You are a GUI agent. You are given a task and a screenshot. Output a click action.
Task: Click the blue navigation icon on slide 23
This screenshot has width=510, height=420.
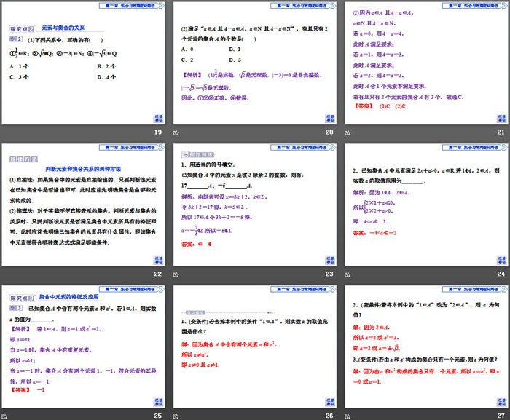click(x=330, y=260)
